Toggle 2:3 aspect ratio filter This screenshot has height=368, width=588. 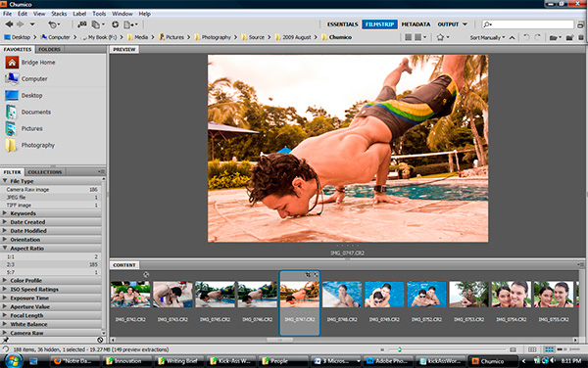pos(51,264)
